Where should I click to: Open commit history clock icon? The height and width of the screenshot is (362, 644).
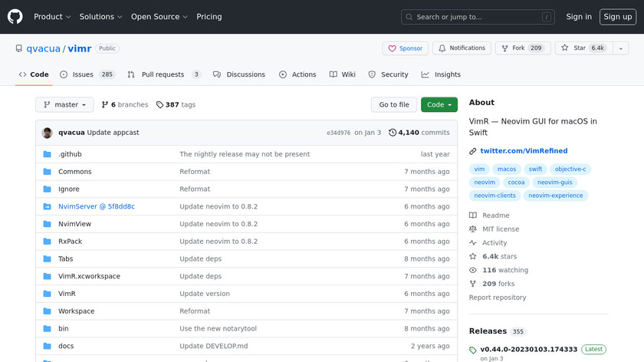pyautogui.click(x=393, y=133)
